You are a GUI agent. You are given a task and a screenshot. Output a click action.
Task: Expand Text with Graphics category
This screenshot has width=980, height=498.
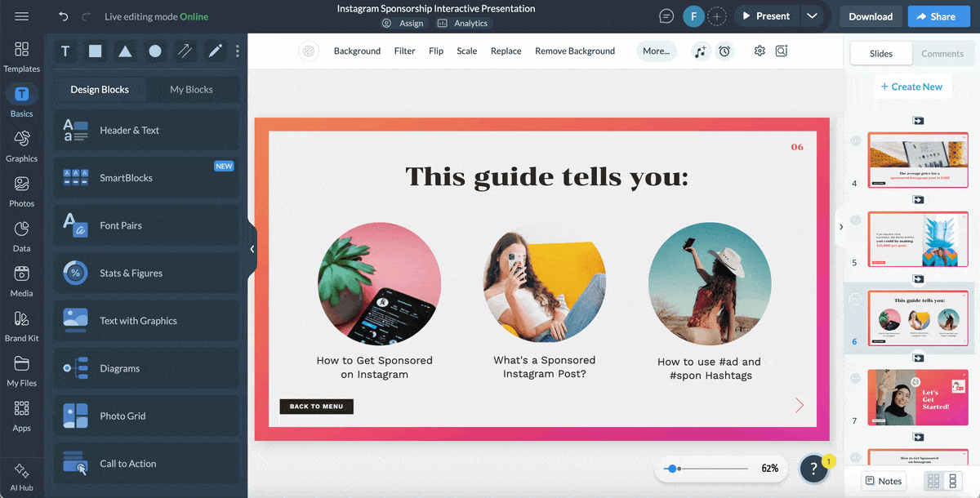coord(146,320)
